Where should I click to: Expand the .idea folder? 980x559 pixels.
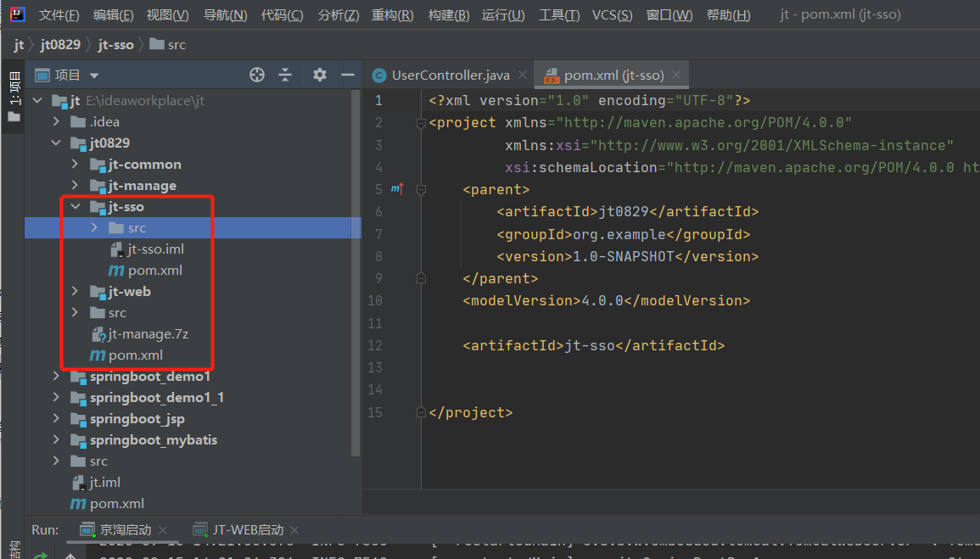tap(56, 122)
